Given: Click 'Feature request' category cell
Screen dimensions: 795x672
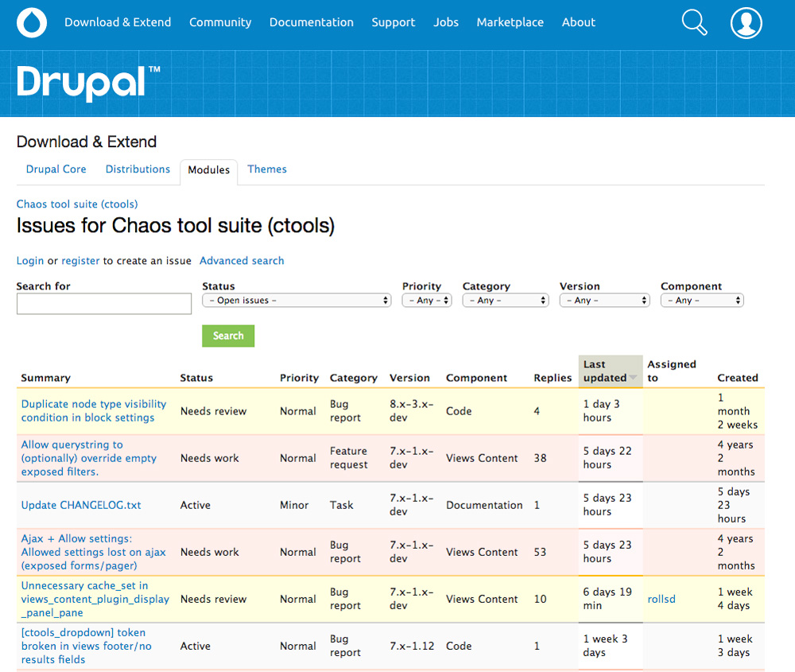Looking at the screenshot, I should [x=349, y=458].
